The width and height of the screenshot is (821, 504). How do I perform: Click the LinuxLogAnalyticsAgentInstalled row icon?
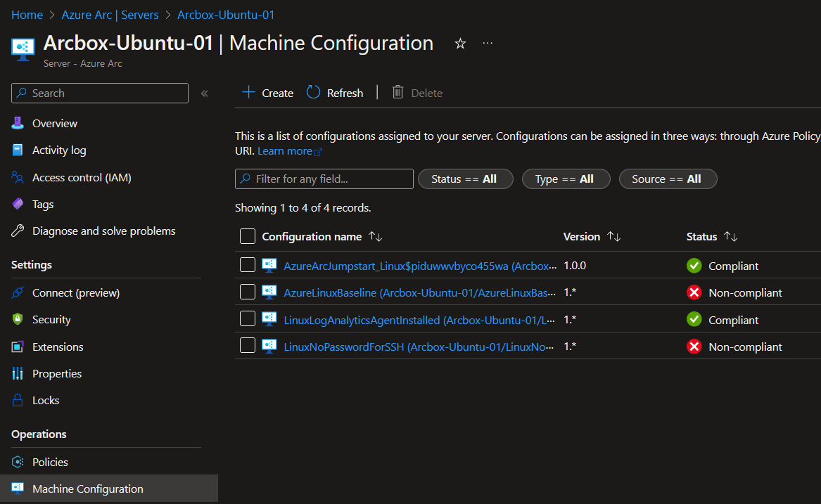tap(269, 318)
